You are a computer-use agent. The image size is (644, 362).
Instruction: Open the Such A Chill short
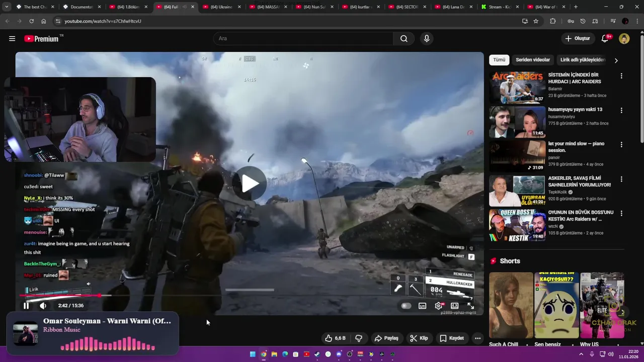pos(511,305)
